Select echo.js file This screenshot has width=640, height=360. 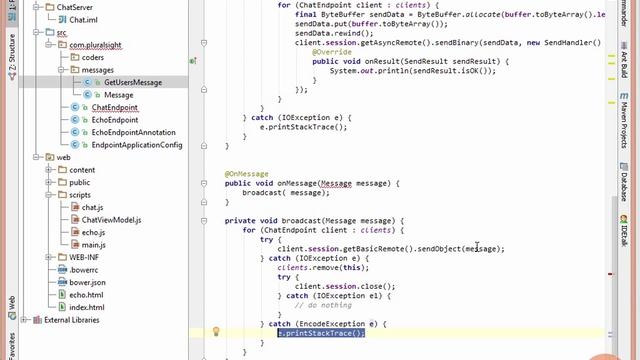click(93, 232)
